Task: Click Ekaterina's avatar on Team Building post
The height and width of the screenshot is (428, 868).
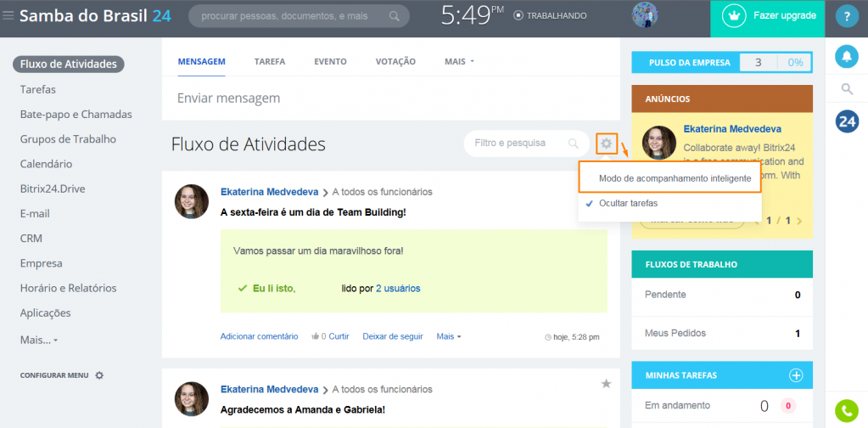Action: [192, 201]
